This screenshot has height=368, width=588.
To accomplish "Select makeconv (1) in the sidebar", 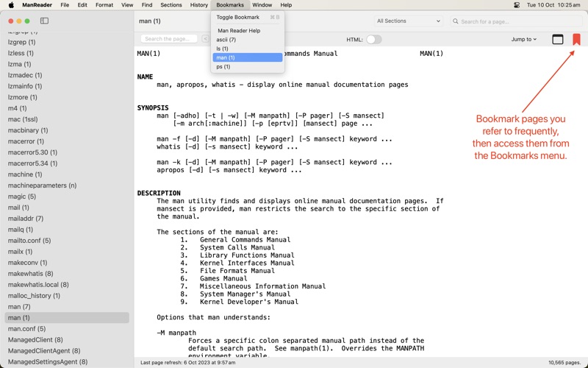I will (67, 263).
